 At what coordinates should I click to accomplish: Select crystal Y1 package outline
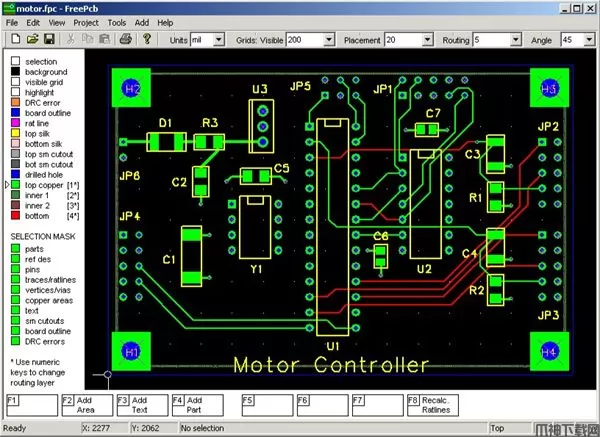point(255,227)
